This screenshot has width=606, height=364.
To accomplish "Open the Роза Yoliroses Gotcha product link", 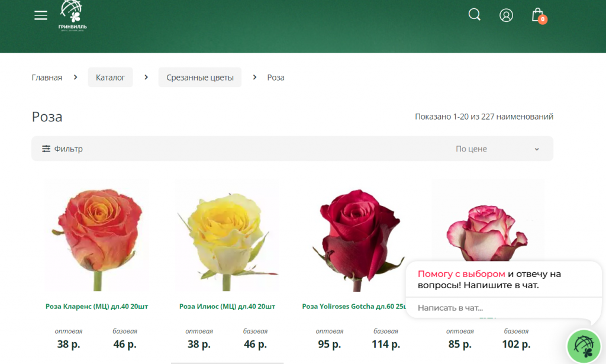I will [354, 307].
